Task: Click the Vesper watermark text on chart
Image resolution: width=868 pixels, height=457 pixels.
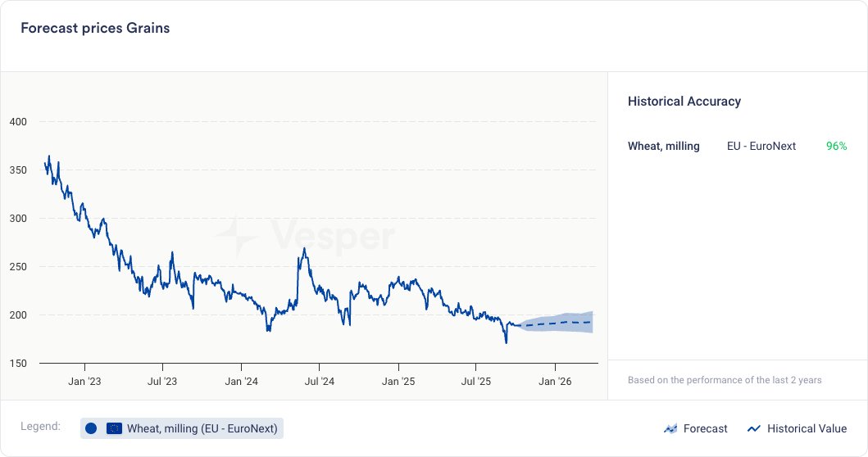Action: 333,238
